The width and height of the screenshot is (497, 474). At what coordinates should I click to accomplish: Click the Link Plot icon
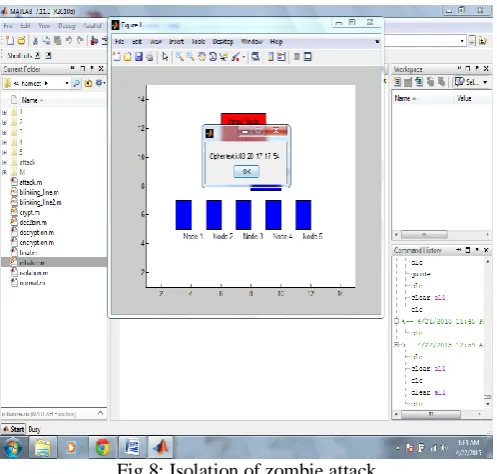tap(256, 57)
